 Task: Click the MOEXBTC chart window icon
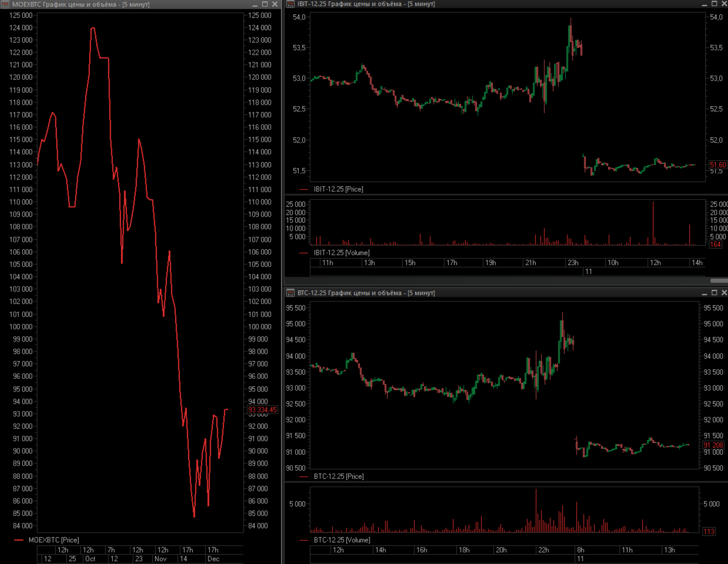click(5, 4)
